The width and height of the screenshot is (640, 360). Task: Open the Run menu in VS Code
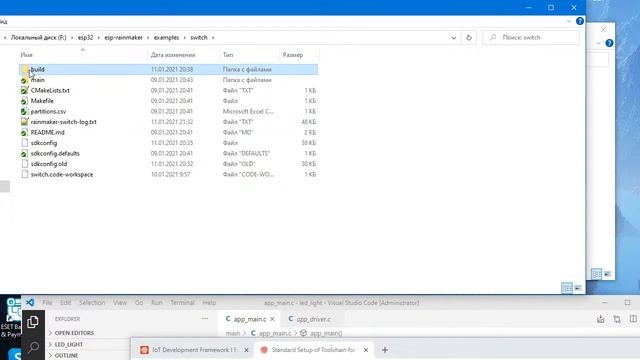(x=157, y=303)
